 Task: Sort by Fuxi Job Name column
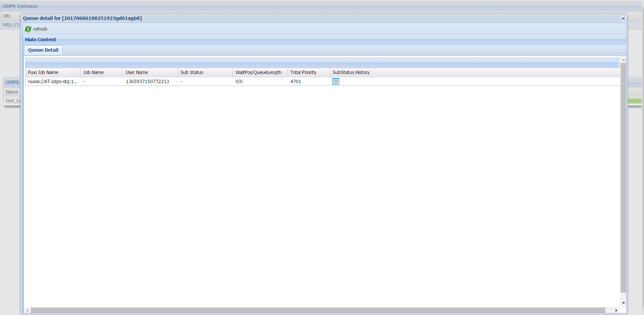(x=53, y=72)
